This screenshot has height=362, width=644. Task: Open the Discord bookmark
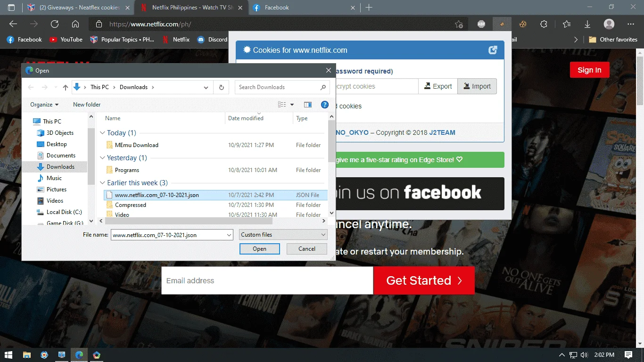point(213,40)
